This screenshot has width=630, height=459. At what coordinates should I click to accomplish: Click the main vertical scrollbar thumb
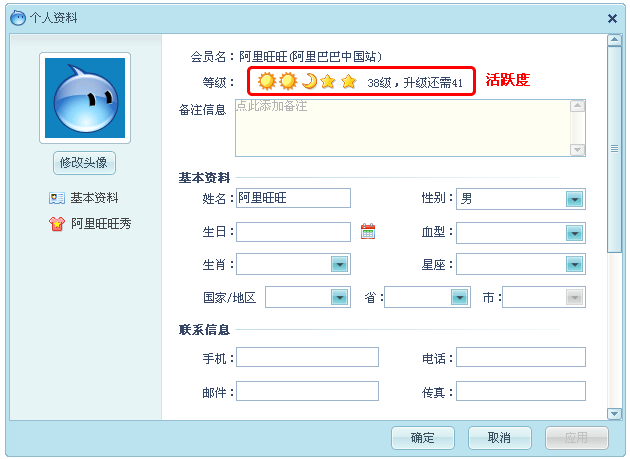click(614, 149)
